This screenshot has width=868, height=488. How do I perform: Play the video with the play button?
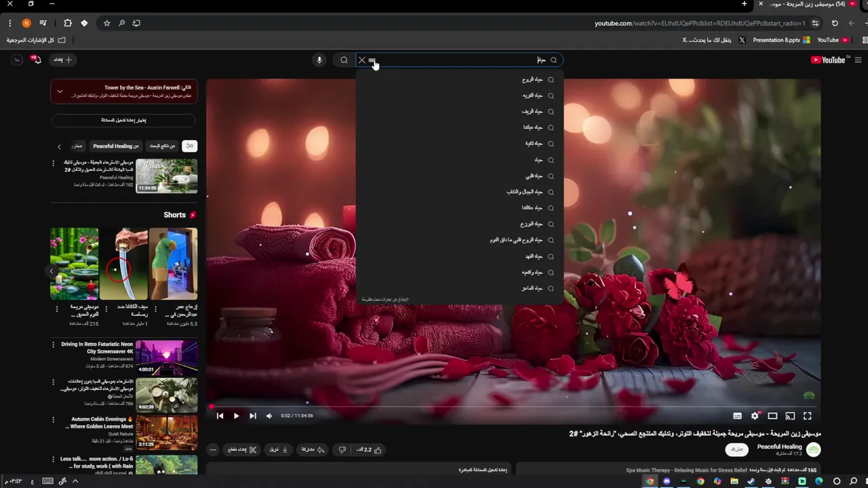[x=236, y=415]
